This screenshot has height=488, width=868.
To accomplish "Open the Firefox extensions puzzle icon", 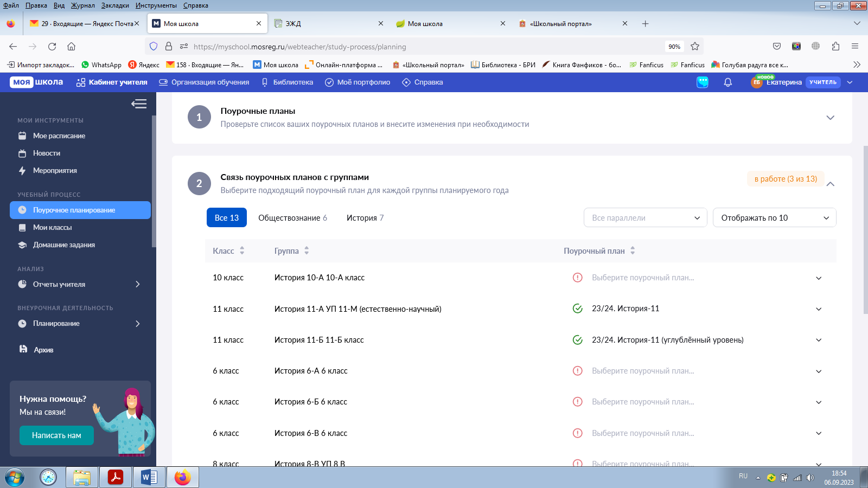I will click(835, 47).
